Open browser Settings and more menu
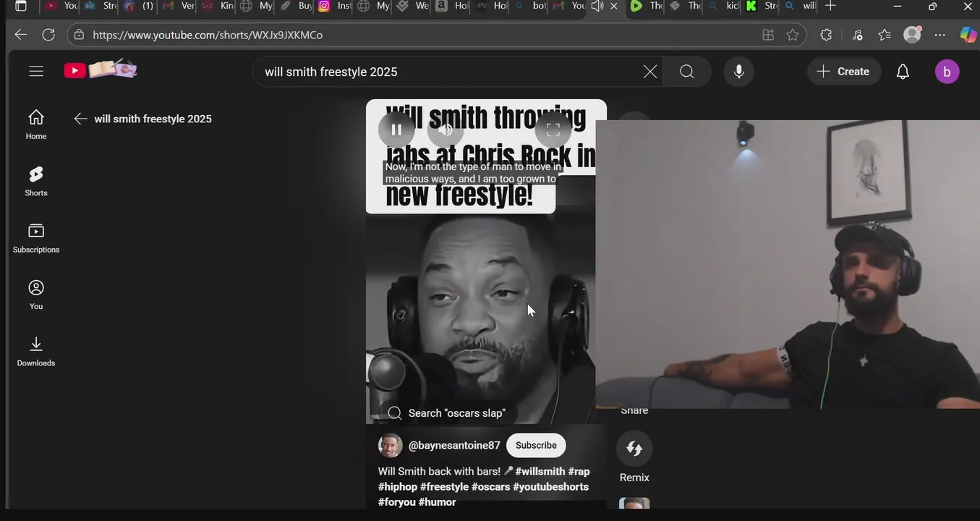Screen dimensions: 980x521 [939, 35]
